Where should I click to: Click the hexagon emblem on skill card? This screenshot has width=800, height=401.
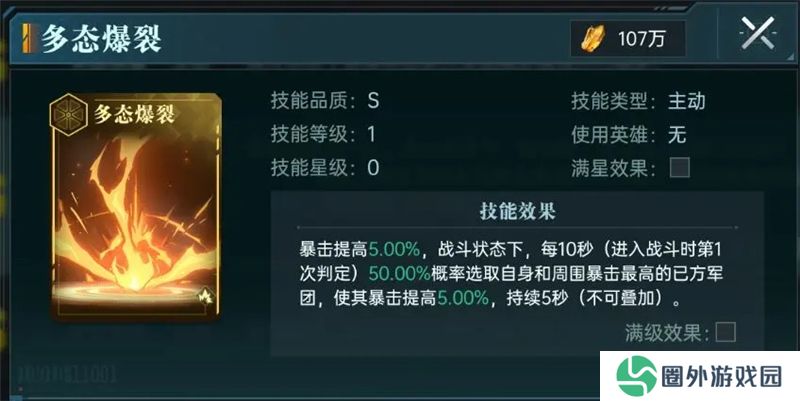[x=68, y=115]
